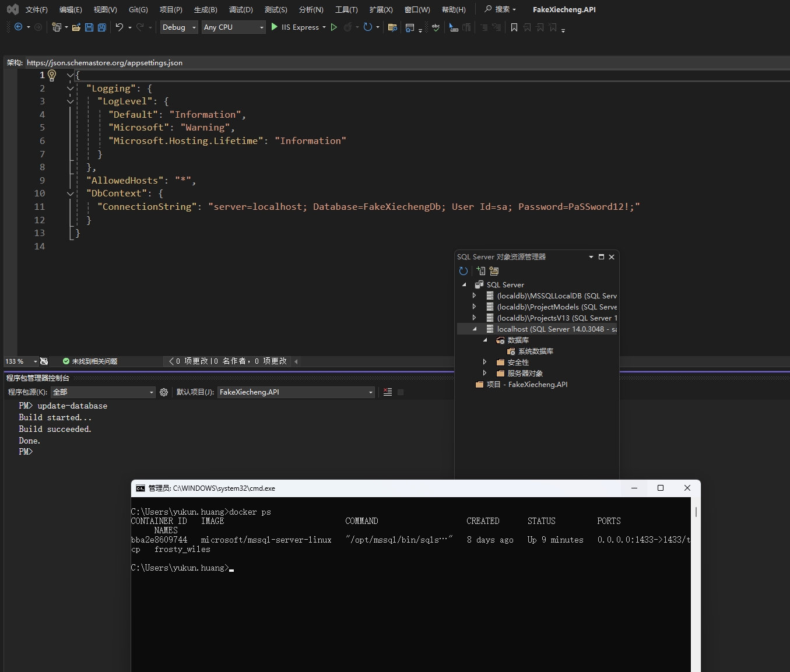Click the 搜索 search box in title bar

click(500, 9)
